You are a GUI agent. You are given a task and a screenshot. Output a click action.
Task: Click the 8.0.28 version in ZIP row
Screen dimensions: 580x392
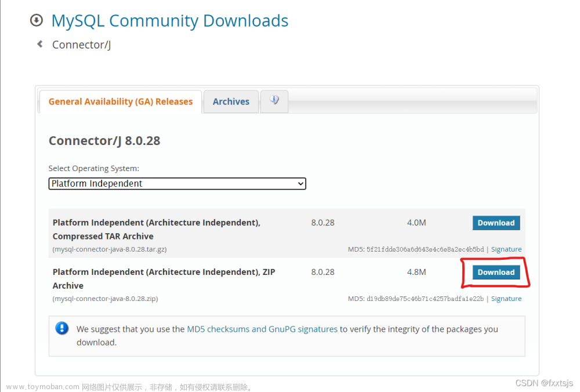pos(322,272)
